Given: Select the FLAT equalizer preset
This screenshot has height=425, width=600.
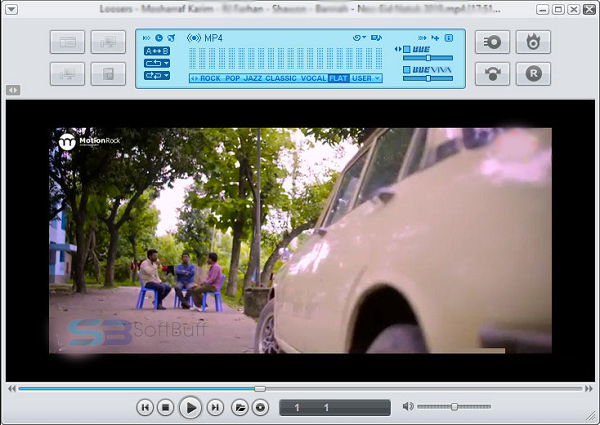Looking at the screenshot, I should tap(339, 78).
